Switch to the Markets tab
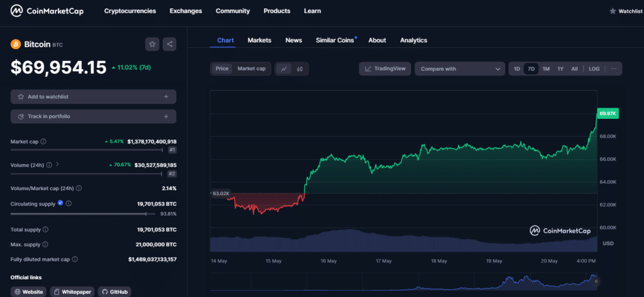 click(x=259, y=40)
